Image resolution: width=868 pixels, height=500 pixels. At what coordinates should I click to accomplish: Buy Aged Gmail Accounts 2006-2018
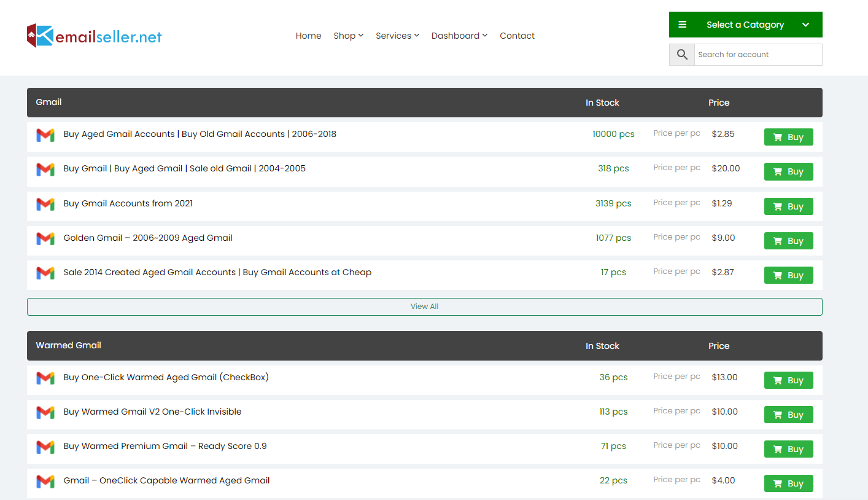(789, 137)
